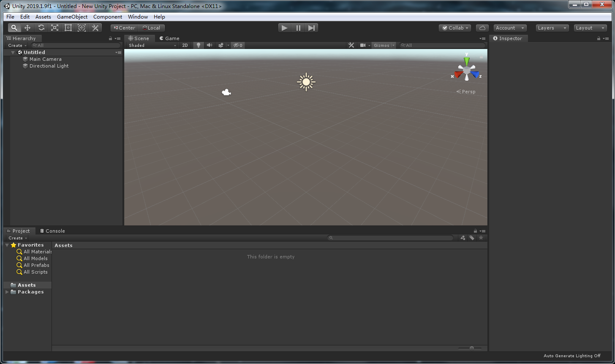Screen dimensions: 615x364
Task: Click the Collab button
Action: (454, 27)
